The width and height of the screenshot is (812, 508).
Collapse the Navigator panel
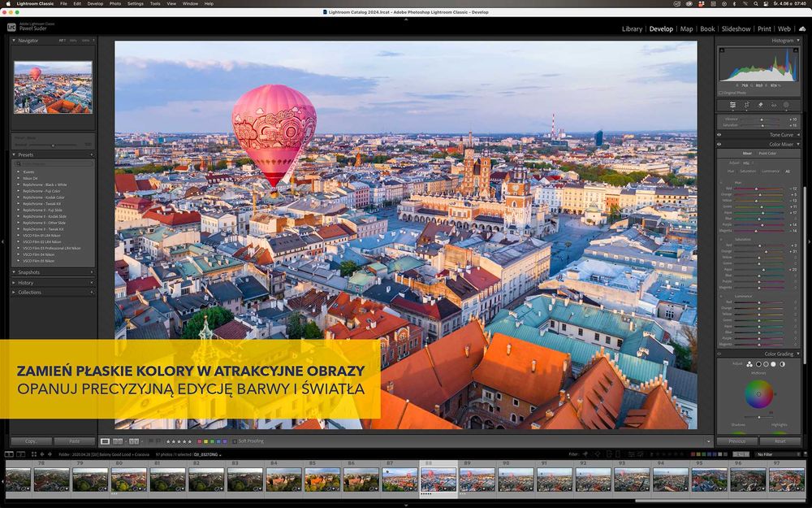pyautogui.click(x=14, y=41)
